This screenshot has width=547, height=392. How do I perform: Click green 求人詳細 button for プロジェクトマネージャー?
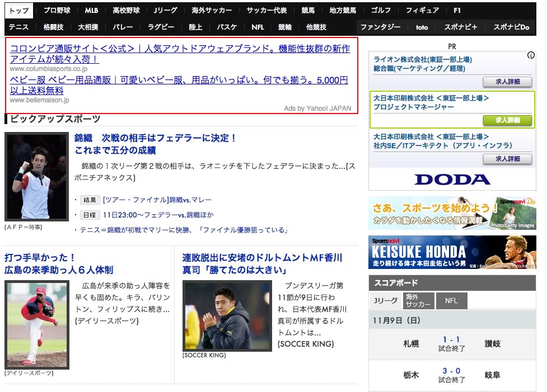[x=507, y=121]
